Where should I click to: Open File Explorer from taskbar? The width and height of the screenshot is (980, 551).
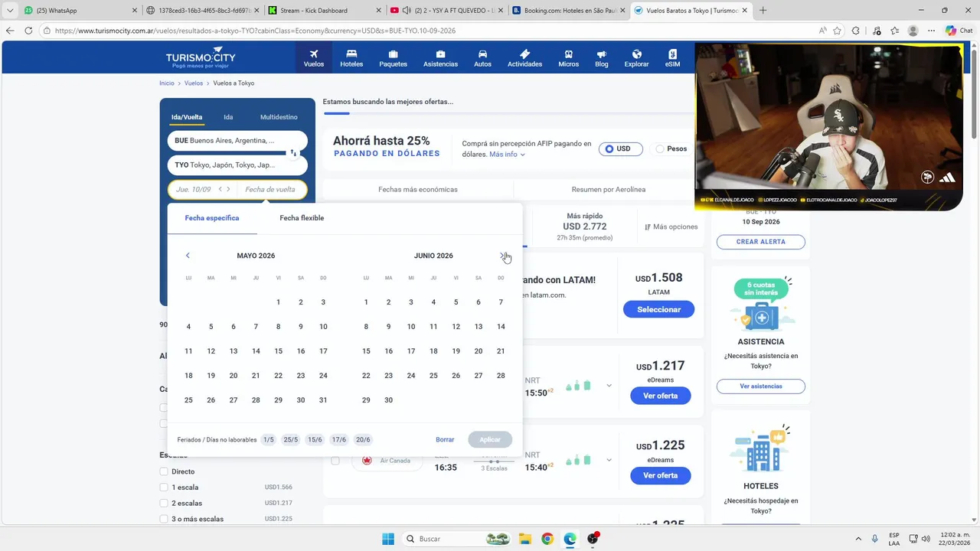[524, 539]
